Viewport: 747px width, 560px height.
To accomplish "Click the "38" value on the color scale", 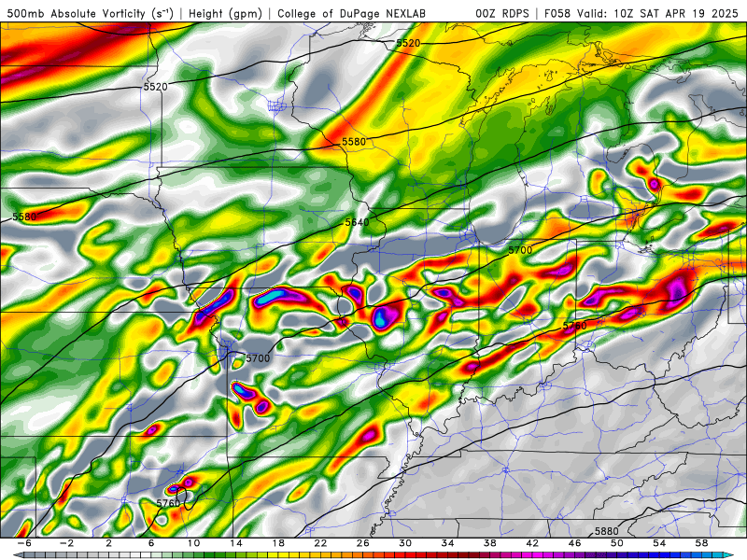I will [x=489, y=543].
